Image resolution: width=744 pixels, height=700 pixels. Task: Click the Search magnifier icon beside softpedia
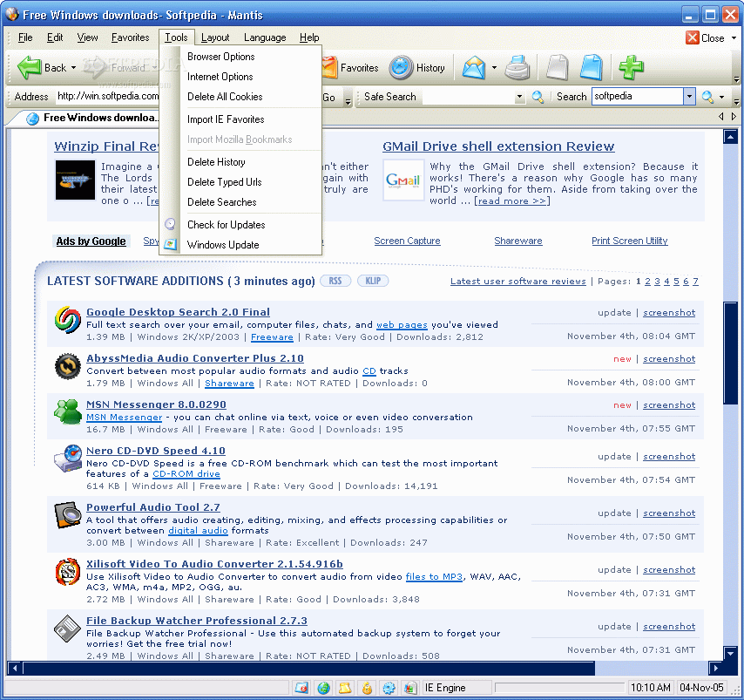click(x=707, y=97)
